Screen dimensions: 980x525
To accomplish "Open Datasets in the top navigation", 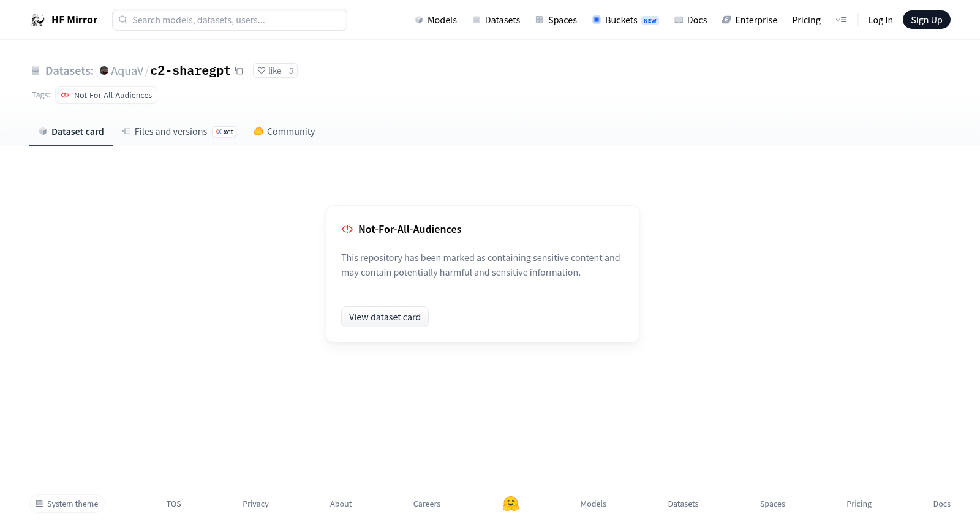I will pos(496,20).
